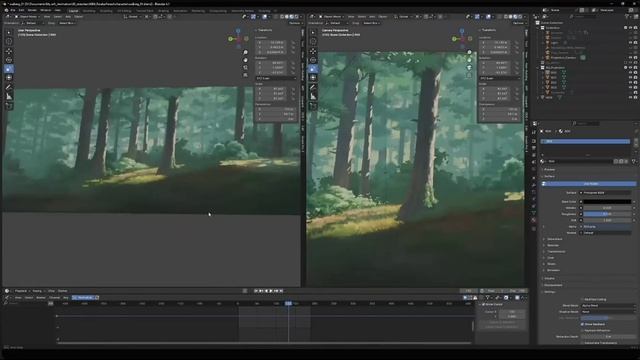Select the Transform tool in right viewport
The width and height of the screenshot is (640, 360).
coord(313,78)
